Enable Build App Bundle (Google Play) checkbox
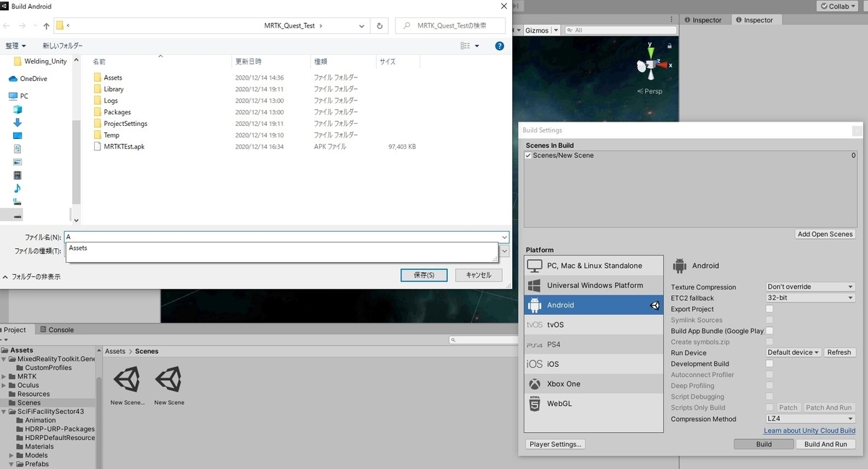Image resolution: width=868 pixels, height=469 pixels. coord(770,331)
